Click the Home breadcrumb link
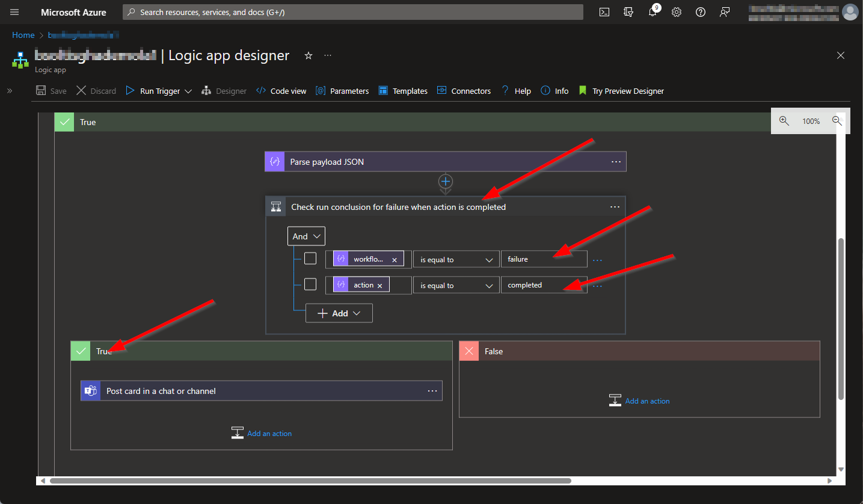The height and width of the screenshot is (504, 863). pyautogui.click(x=23, y=35)
